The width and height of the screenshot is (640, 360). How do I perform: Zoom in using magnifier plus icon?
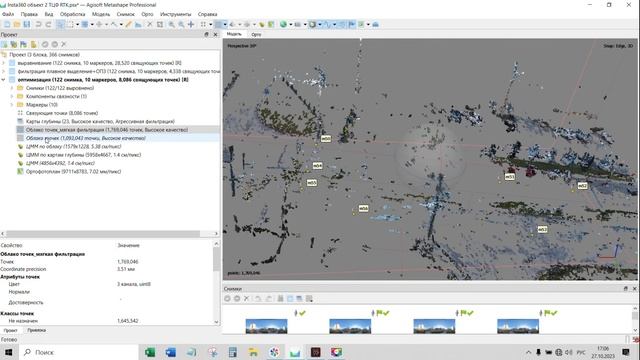click(x=172, y=24)
